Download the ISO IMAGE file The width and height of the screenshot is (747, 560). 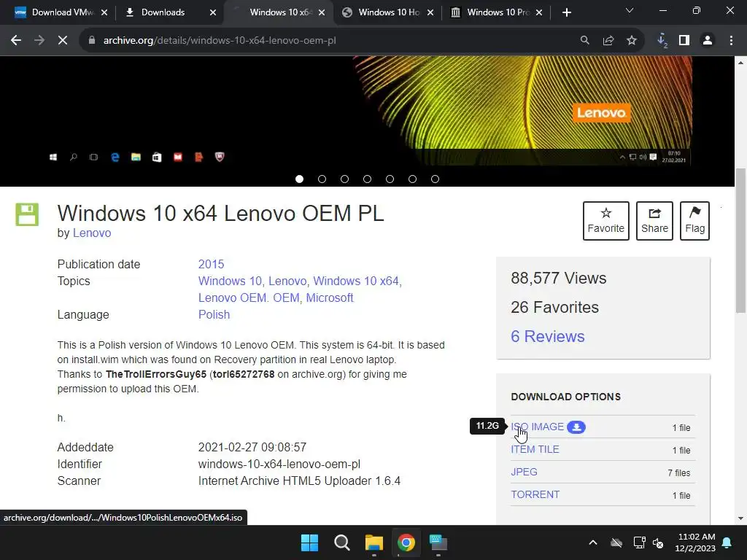(538, 427)
